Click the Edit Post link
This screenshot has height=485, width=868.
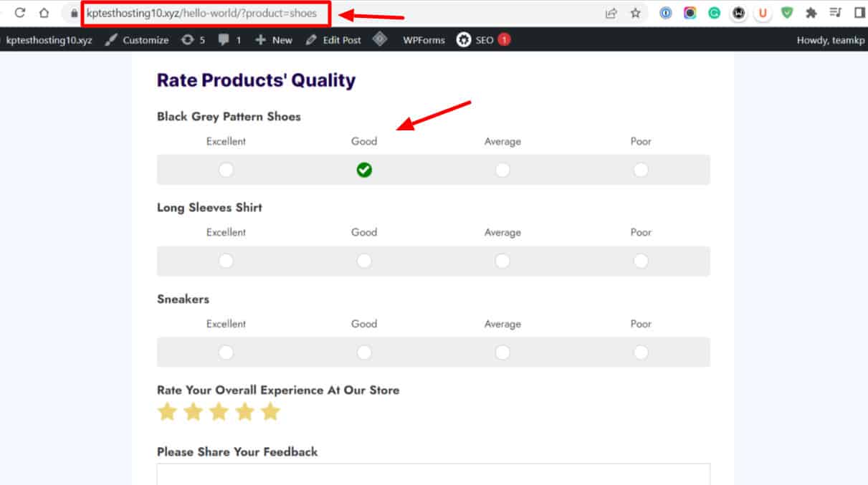333,40
